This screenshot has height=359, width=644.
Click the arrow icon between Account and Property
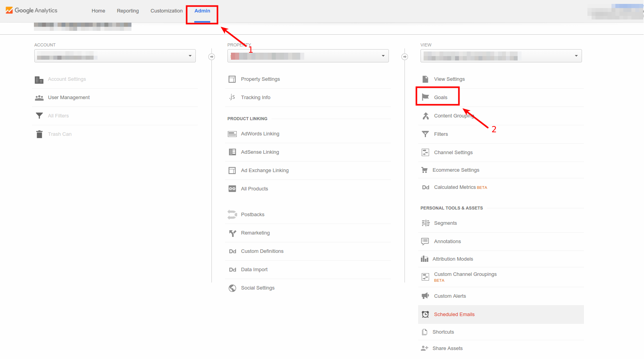point(212,57)
